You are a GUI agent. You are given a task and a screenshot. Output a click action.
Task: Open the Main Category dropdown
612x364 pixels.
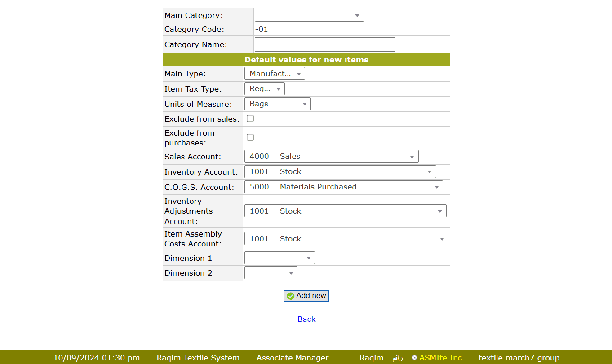click(309, 15)
